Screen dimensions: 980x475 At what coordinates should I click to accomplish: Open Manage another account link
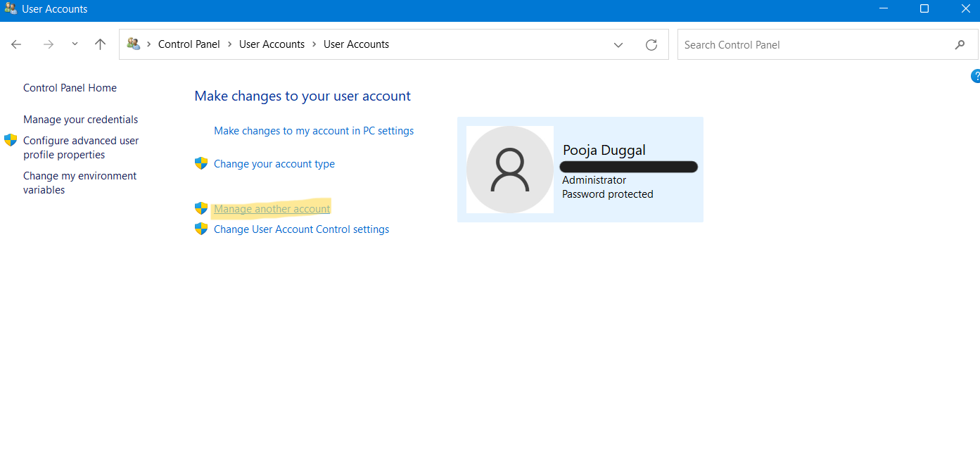[272, 209]
